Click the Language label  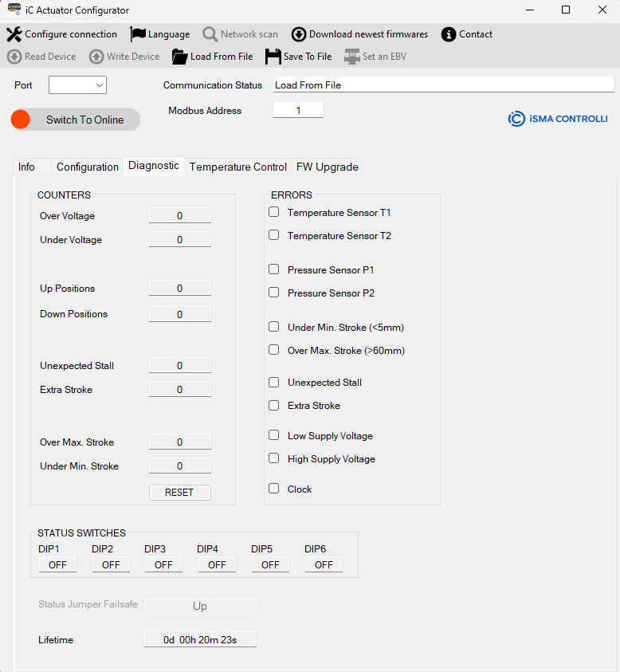coord(169,34)
